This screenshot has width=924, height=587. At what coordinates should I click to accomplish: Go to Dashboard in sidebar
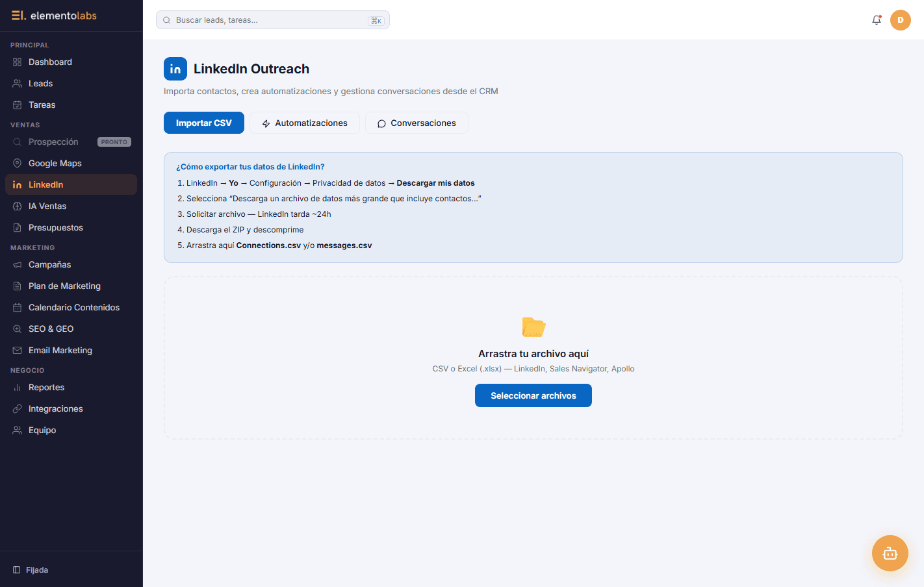click(71, 62)
